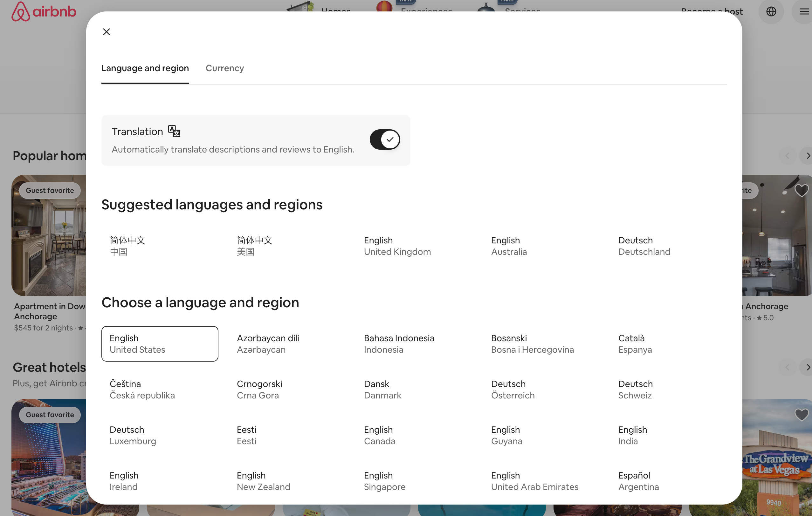Choose suggested 简体中文 美国
Viewport: 812px width, 516px height.
point(287,246)
